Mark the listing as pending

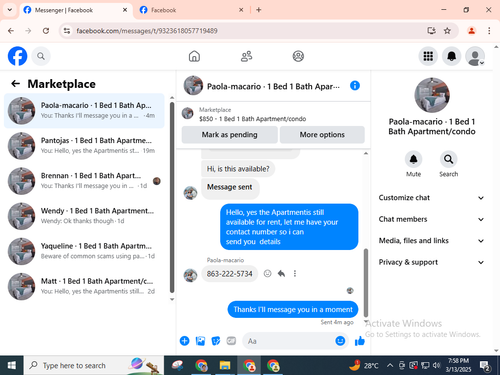tap(229, 135)
